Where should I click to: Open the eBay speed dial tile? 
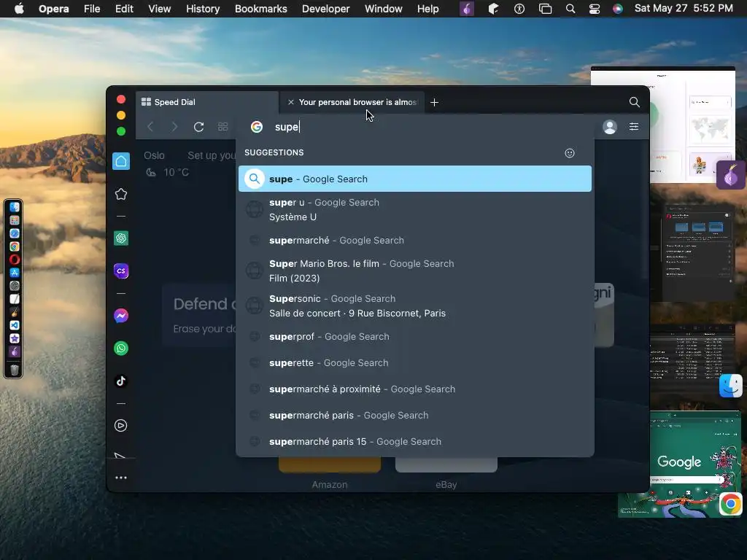point(446,472)
